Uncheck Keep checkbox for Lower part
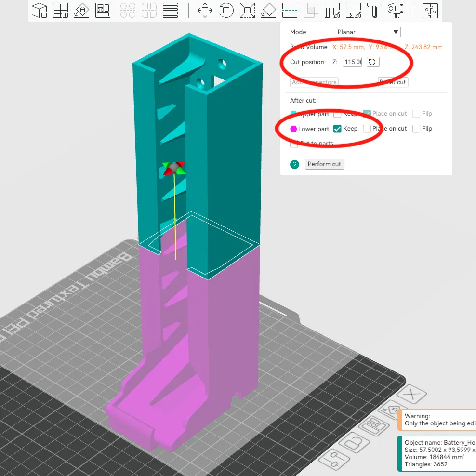Image resolution: width=476 pixels, height=476 pixels. tap(337, 129)
